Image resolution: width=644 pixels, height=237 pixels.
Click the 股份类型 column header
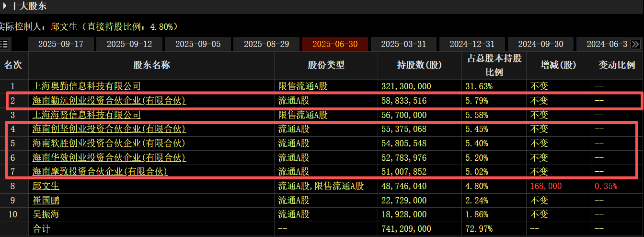pos(326,65)
